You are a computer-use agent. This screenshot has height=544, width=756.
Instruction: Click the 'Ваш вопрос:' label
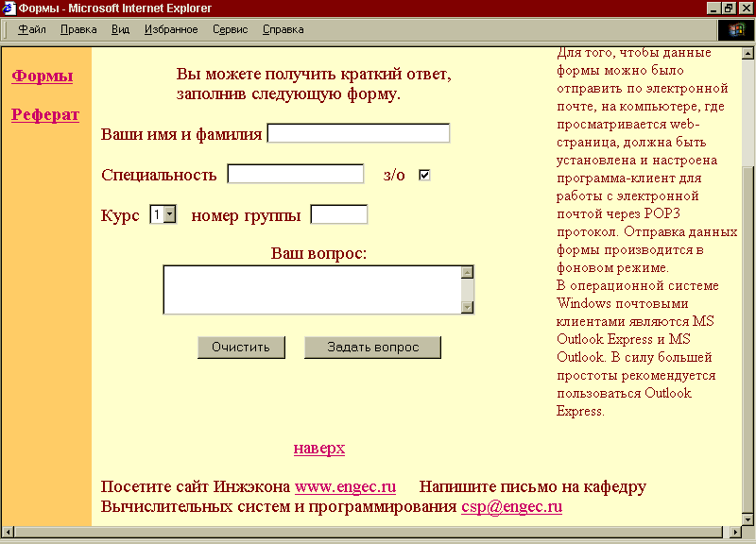tap(318, 253)
